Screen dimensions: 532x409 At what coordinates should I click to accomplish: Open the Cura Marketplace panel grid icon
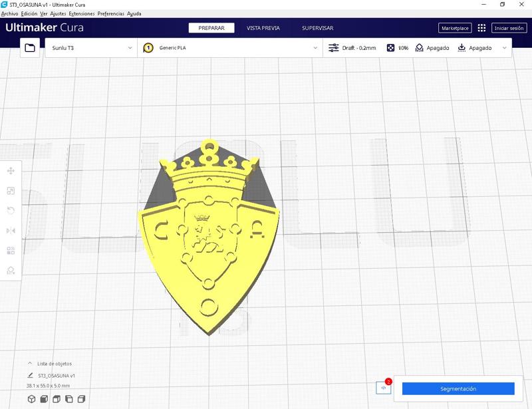(x=480, y=28)
